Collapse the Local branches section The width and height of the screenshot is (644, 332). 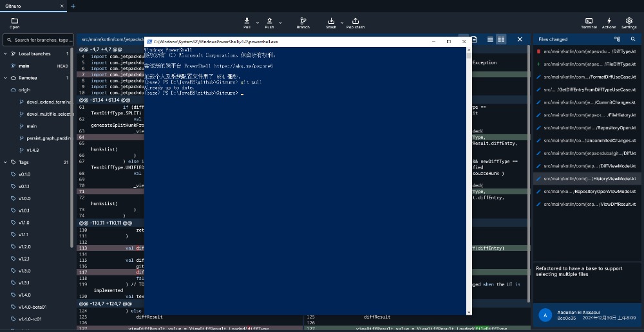[x=6, y=53]
